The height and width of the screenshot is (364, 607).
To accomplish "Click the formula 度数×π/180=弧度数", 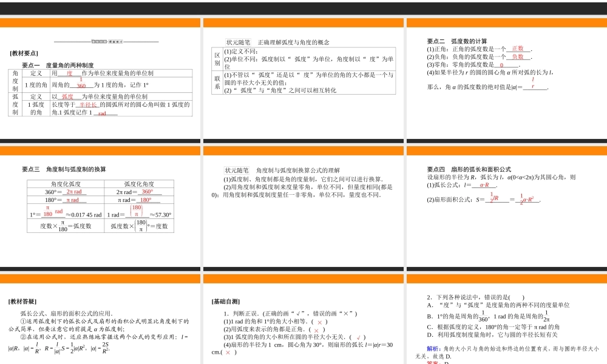I will (x=66, y=226).
